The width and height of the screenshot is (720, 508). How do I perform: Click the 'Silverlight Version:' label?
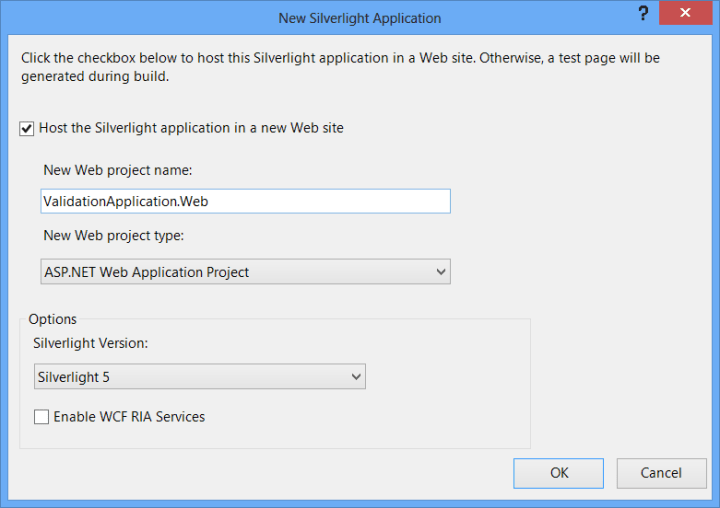pyautogui.click(x=91, y=342)
